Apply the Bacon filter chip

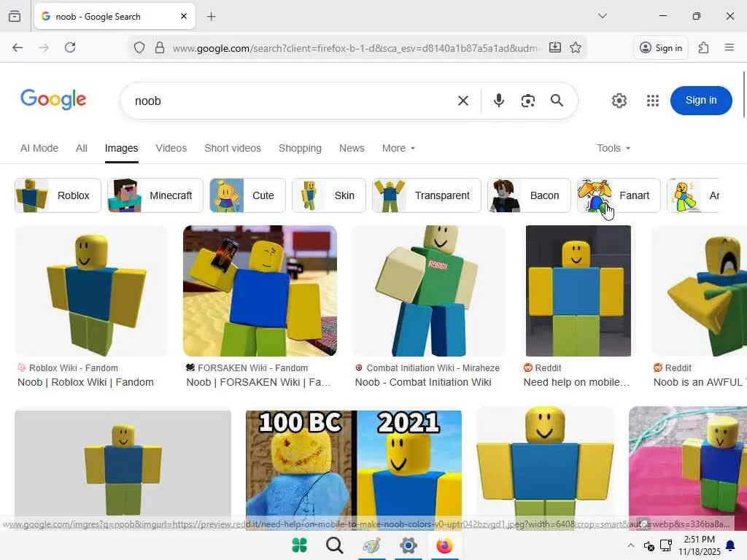click(x=529, y=195)
